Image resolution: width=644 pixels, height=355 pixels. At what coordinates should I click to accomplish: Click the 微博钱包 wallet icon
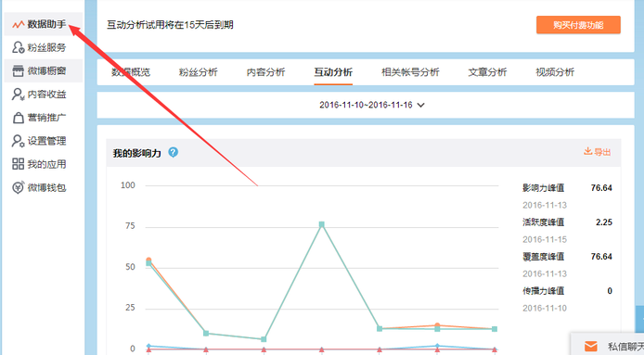tap(18, 187)
